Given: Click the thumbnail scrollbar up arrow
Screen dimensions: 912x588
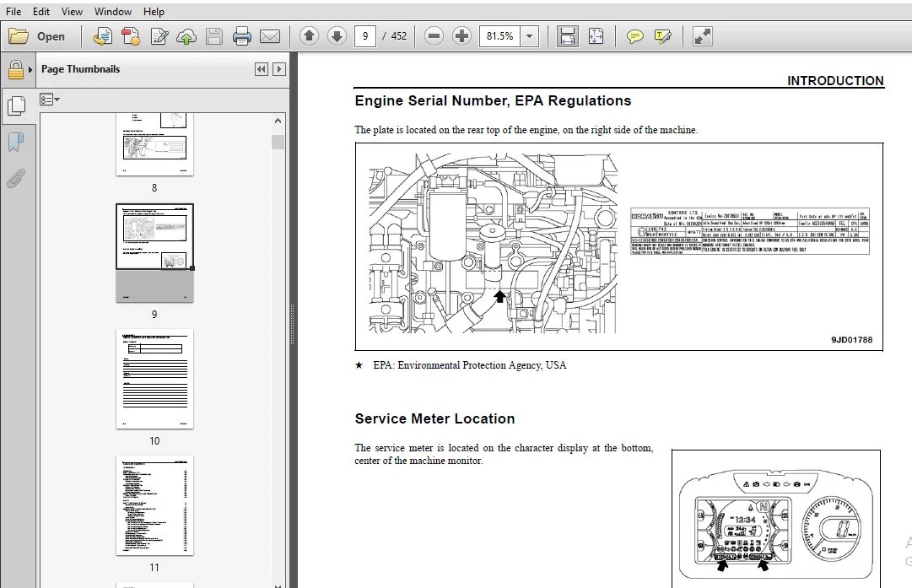Looking at the screenshot, I should [278, 121].
